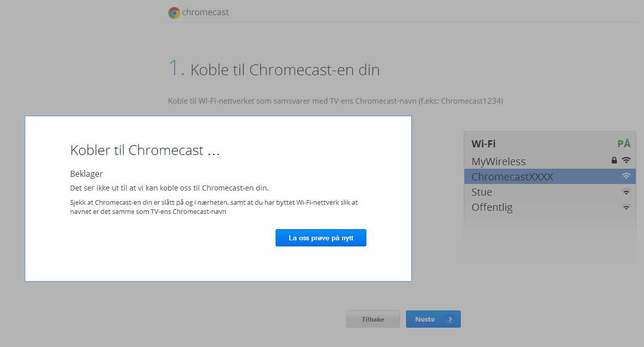This screenshot has height=347, width=644.
Task: Click the chromecast text logo in the header
Action: pos(205,12)
